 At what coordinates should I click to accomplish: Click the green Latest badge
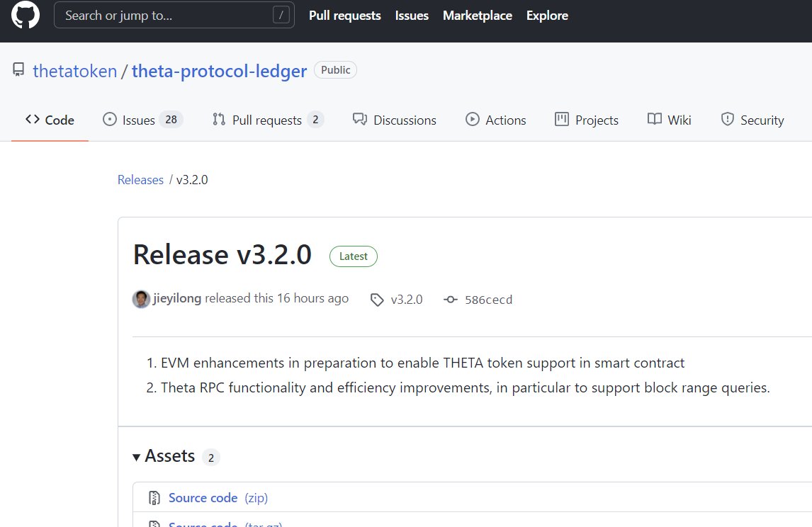click(x=353, y=256)
